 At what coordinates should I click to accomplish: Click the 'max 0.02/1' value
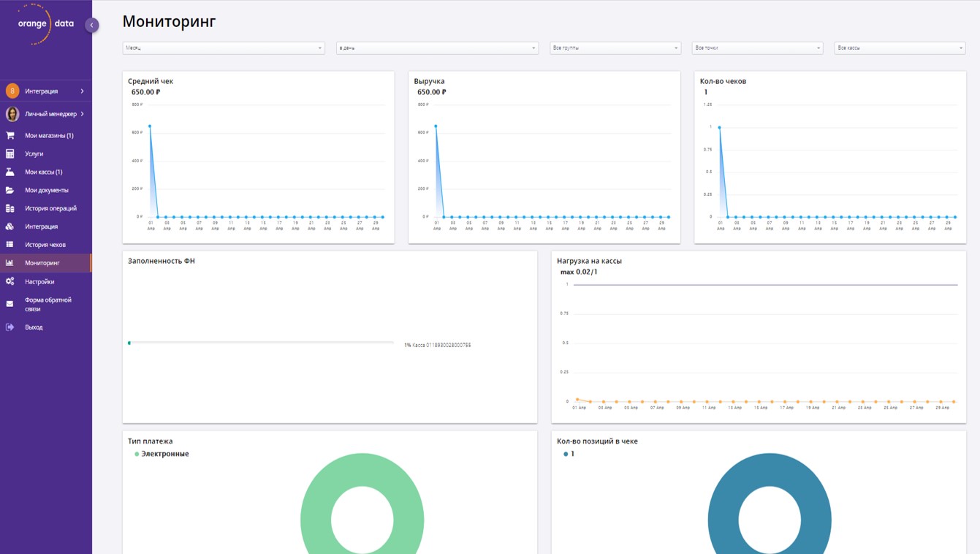(x=579, y=272)
